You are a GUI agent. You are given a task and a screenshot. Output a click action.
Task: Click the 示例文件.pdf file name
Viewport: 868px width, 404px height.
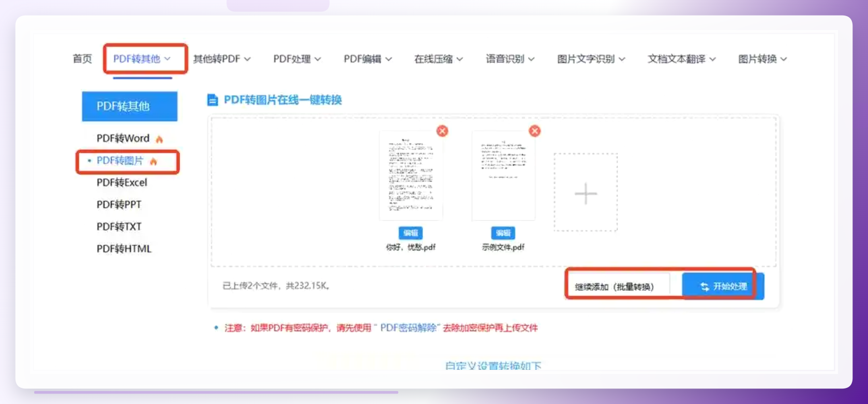tap(503, 247)
